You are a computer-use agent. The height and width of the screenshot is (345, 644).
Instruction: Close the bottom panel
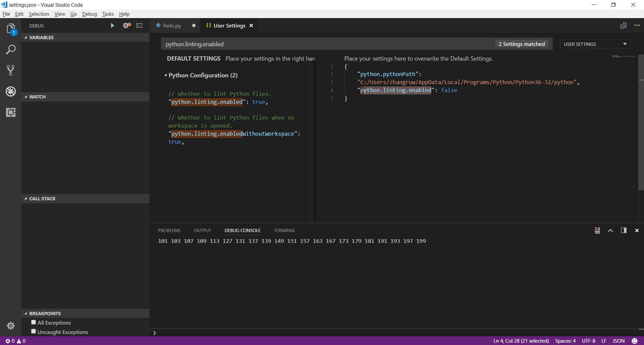(637, 230)
